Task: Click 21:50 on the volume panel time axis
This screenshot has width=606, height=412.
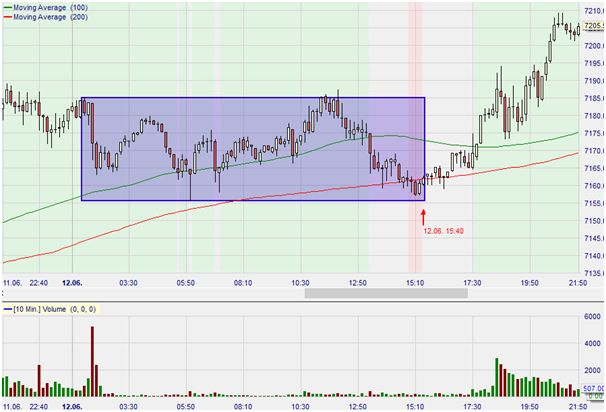Action: 578,407
